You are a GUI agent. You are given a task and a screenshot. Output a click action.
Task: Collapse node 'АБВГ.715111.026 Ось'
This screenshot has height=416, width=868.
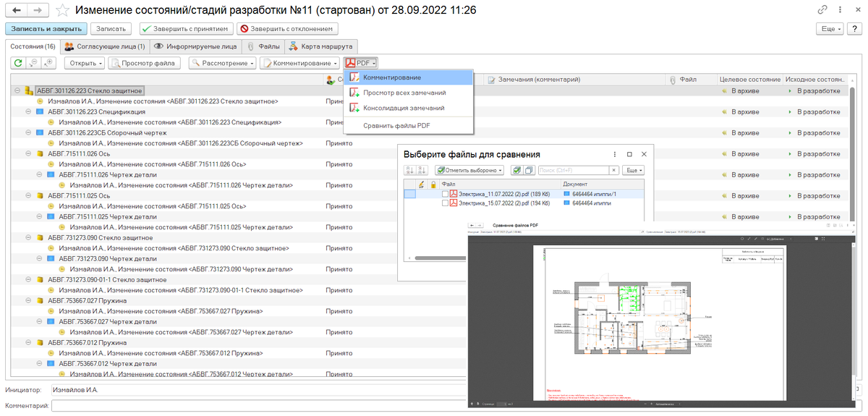click(28, 154)
